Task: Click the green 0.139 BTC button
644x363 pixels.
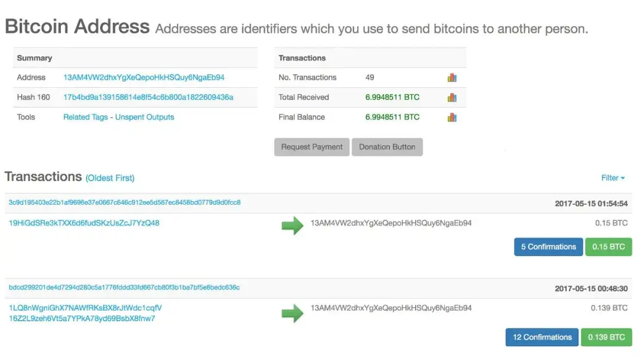Action: click(x=606, y=337)
